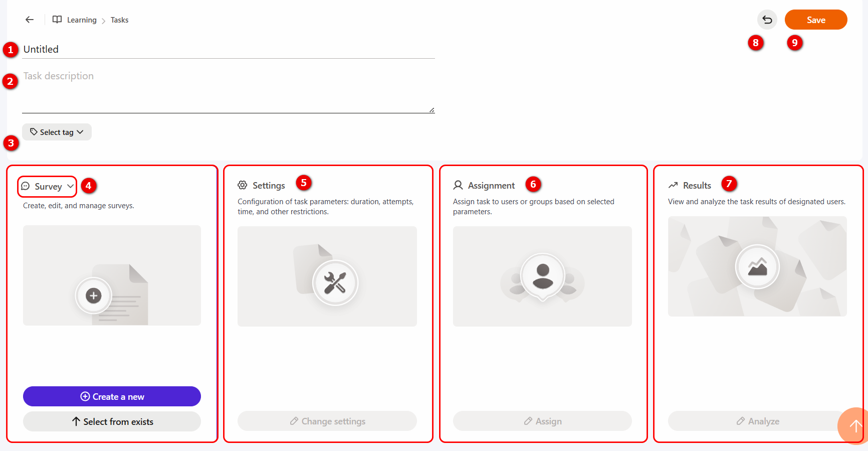Click the back arrow icon

coord(30,20)
